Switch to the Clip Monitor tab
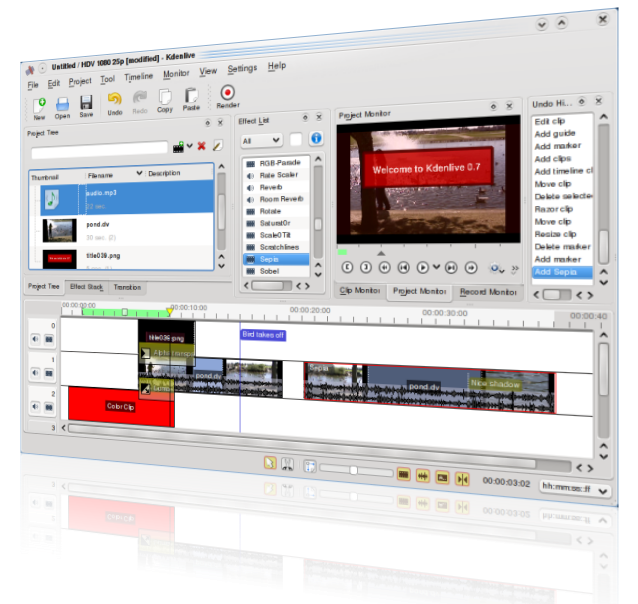 pyautogui.click(x=360, y=291)
